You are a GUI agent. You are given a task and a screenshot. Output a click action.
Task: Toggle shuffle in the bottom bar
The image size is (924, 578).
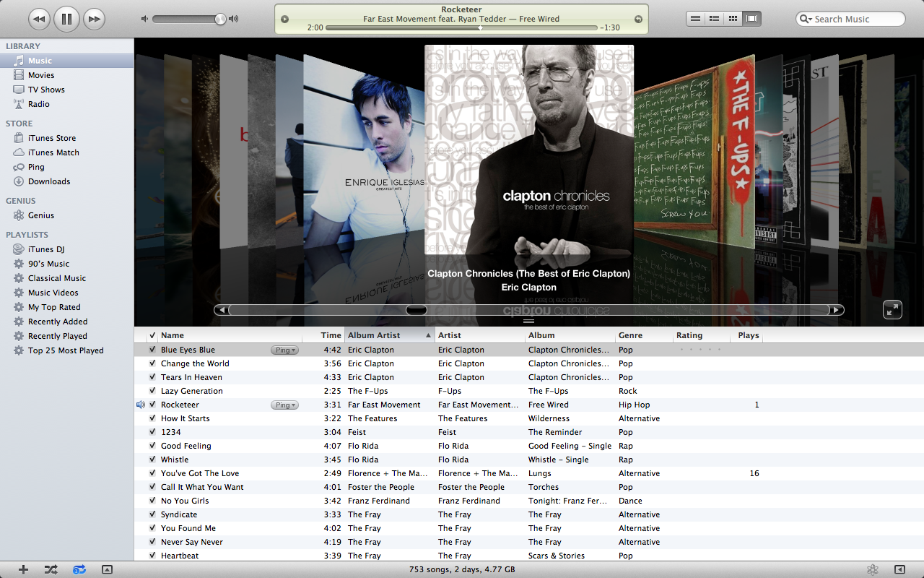coord(51,569)
